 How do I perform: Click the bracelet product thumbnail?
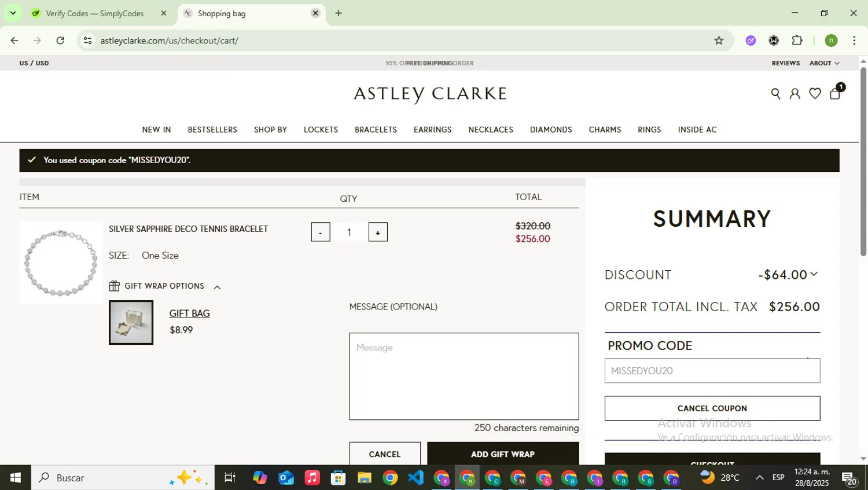click(61, 263)
